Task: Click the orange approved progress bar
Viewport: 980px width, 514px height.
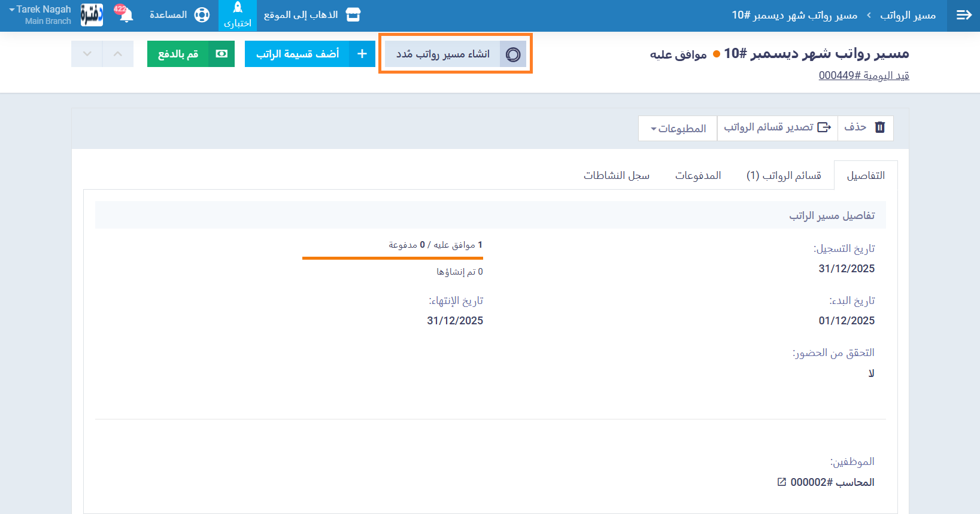Action: [x=392, y=258]
